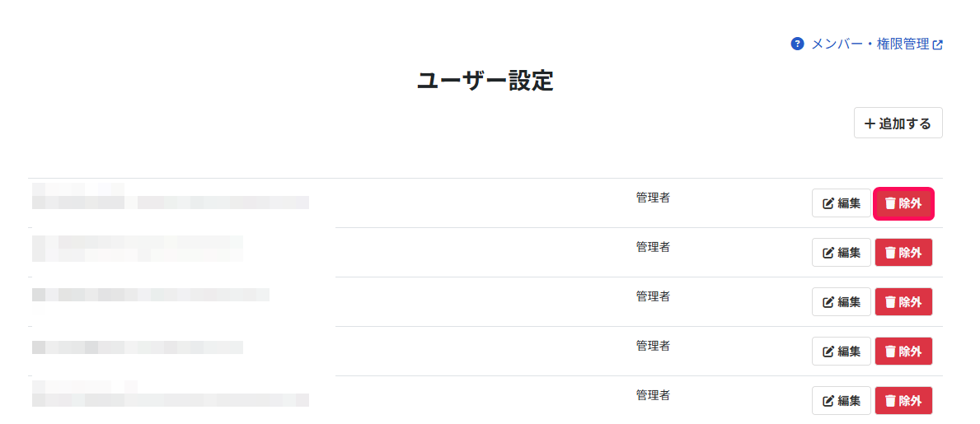Remove the fourth user with 除外

903,351
